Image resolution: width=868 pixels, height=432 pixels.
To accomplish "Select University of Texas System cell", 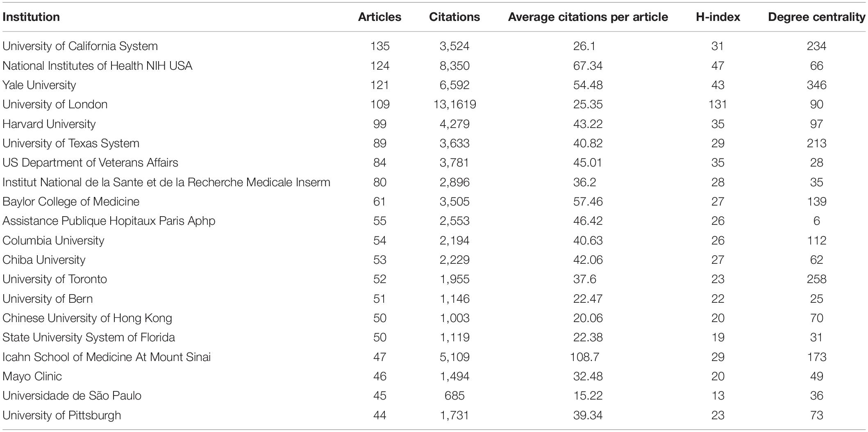I will point(71,143).
